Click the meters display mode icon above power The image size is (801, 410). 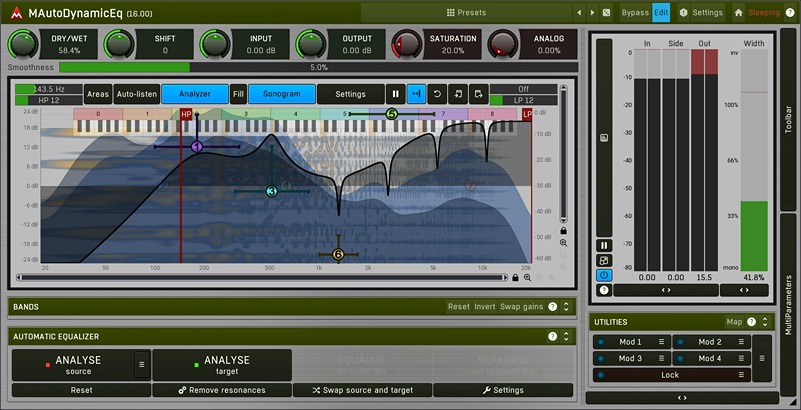point(604,260)
